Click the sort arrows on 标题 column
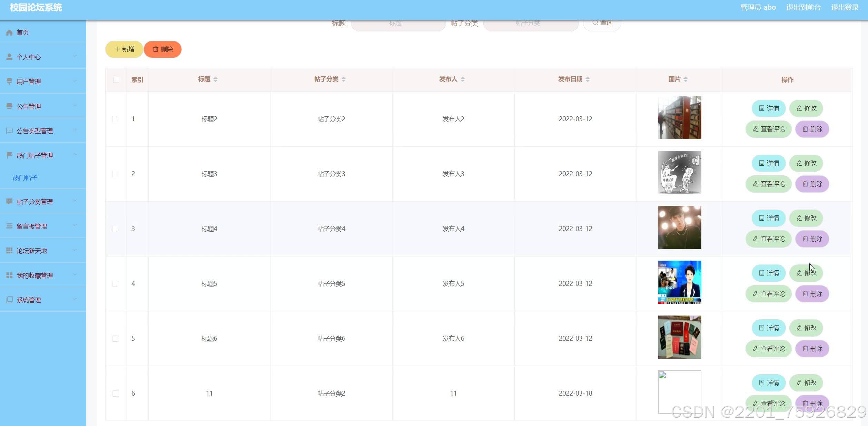Viewport: 868px width, 426px height. point(215,79)
